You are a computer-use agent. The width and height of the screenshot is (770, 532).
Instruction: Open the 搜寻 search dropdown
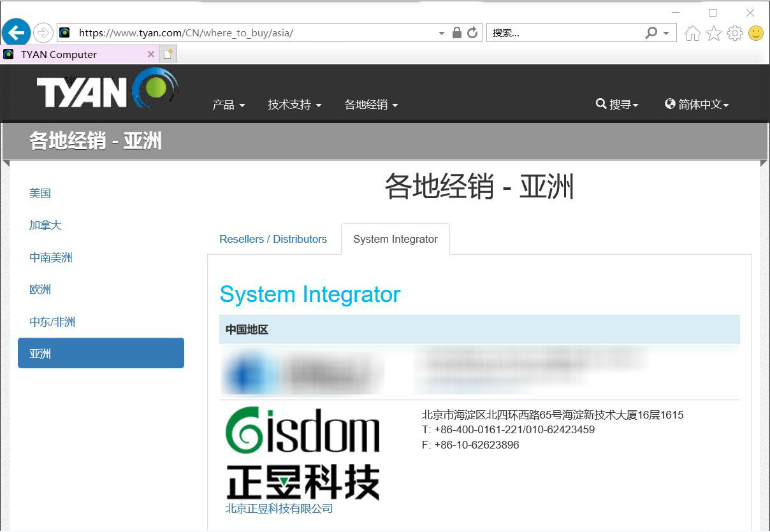tap(617, 104)
